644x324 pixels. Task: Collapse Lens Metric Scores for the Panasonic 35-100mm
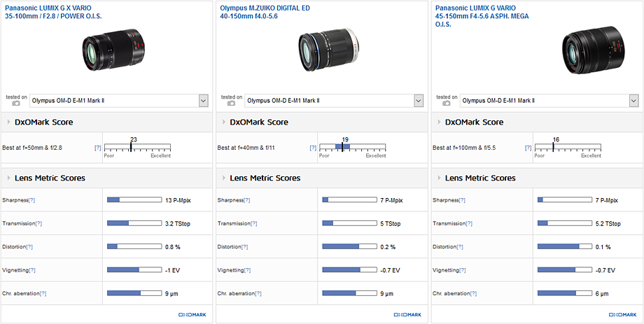pos(9,178)
